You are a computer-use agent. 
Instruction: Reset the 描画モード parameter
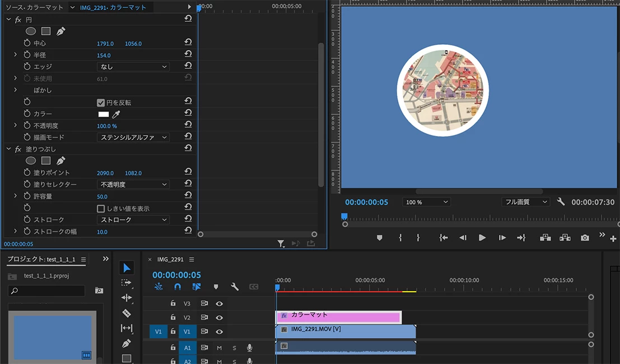pos(188,136)
